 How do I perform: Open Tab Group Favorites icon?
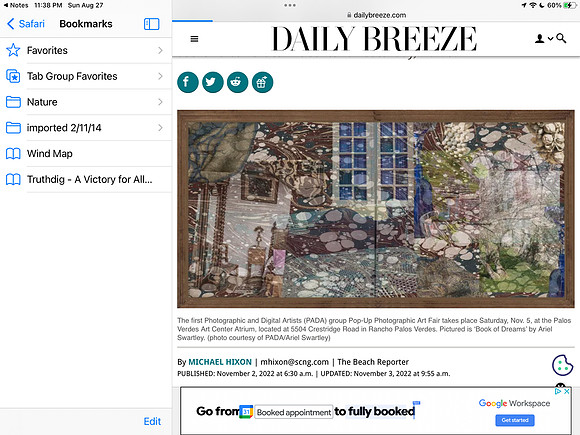tap(13, 76)
